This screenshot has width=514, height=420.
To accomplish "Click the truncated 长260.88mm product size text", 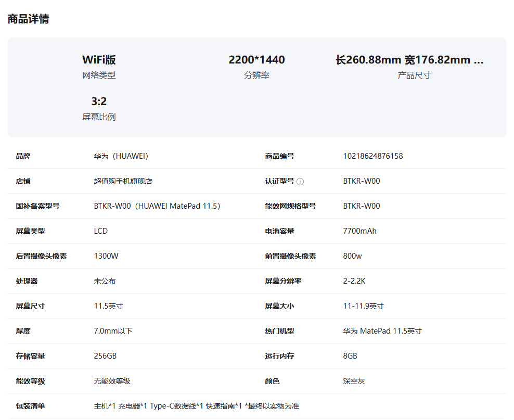I will pyautogui.click(x=409, y=60).
